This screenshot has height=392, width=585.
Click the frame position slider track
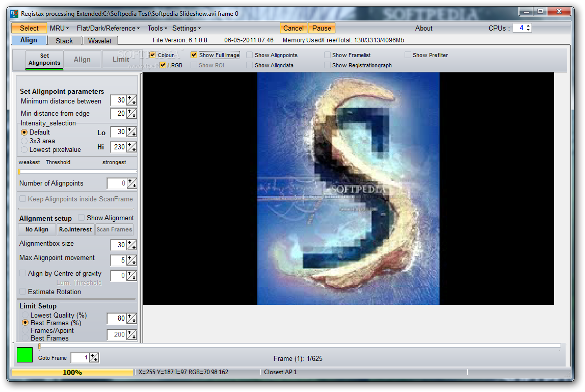click(x=300, y=346)
